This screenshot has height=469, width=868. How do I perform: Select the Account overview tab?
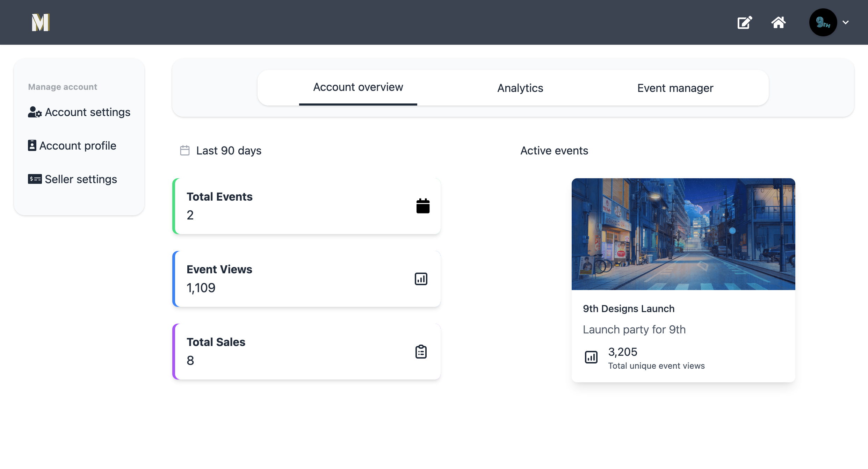[358, 87]
